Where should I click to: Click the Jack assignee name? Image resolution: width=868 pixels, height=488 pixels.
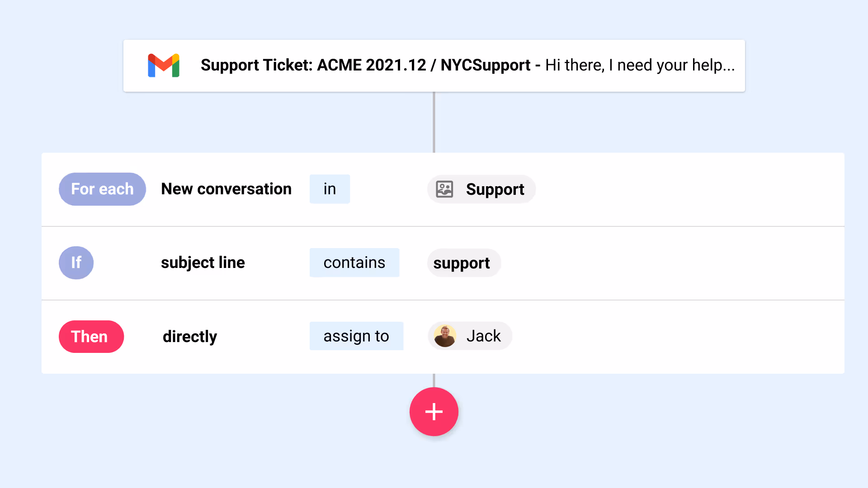(483, 336)
